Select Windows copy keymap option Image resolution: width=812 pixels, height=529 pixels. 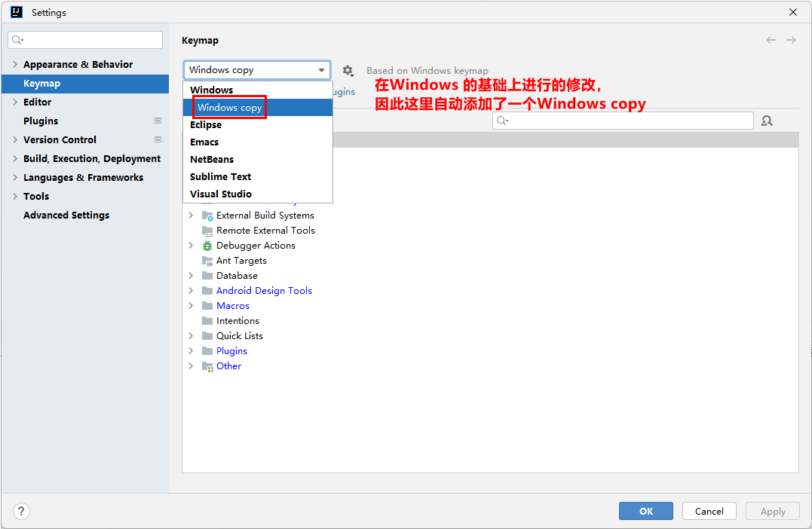(257, 107)
